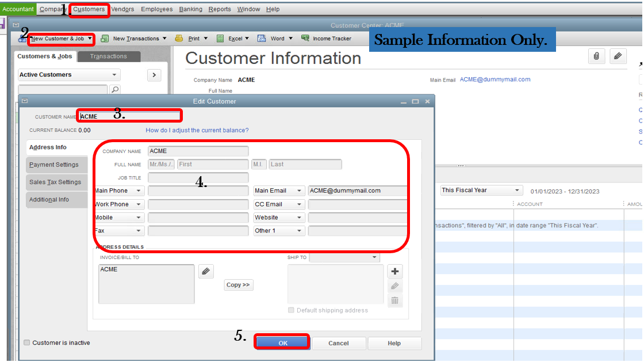Click the New Transactions icon
The image size is (644, 362).
point(105,39)
